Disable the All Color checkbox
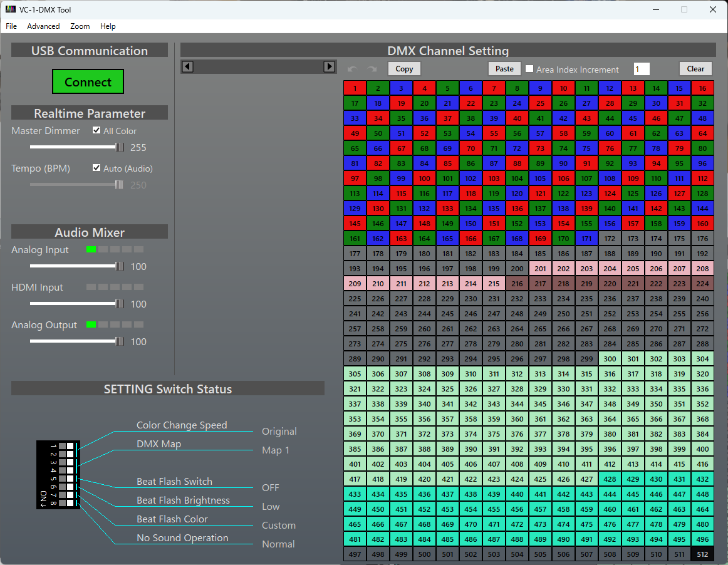The height and width of the screenshot is (565, 728). coord(96,130)
